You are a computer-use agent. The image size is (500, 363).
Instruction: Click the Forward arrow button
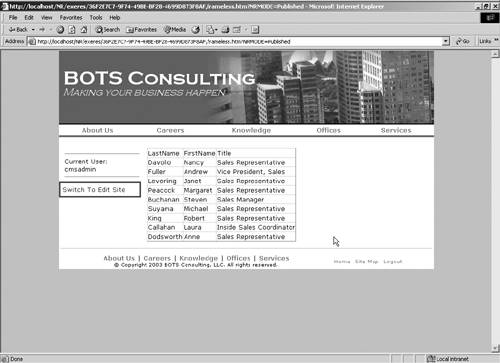coord(42,30)
